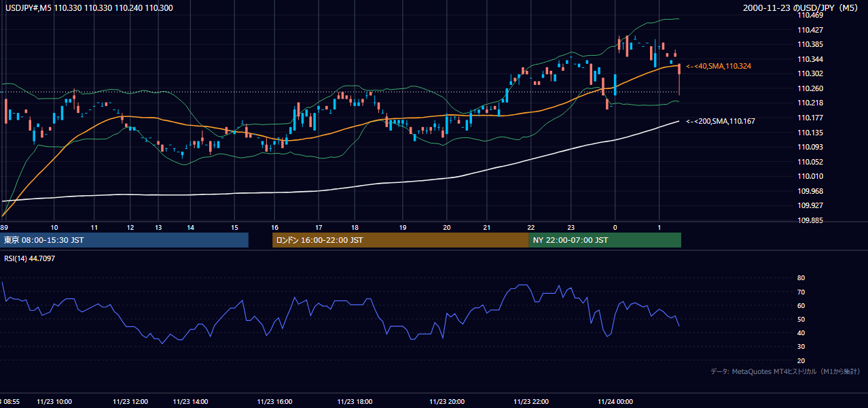Click hour marker 15 under the price chart
Viewport: 868px width, 408px height.
[x=234, y=228]
